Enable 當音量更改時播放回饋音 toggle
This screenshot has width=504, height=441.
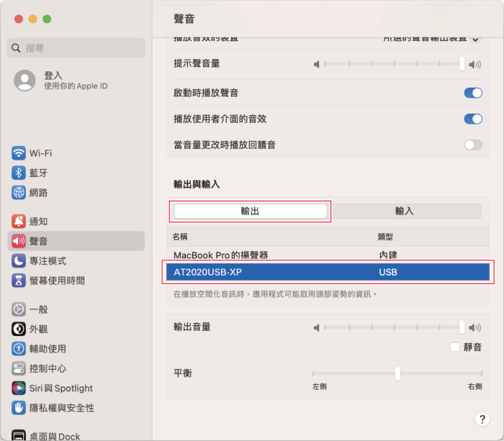pos(472,145)
